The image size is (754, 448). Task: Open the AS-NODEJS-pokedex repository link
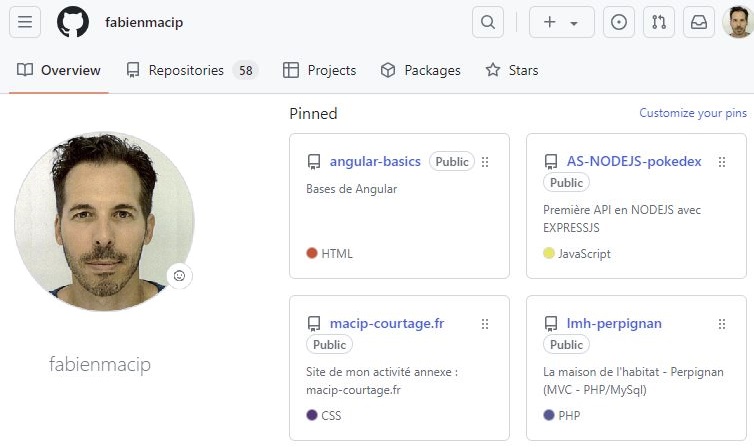(x=634, y=161)
